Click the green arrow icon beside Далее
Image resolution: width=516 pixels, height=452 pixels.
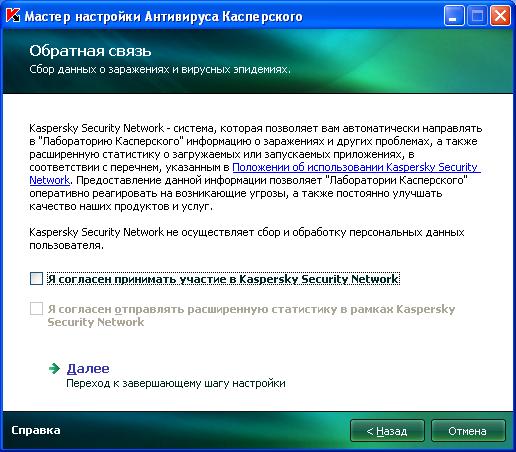point(54,368)
